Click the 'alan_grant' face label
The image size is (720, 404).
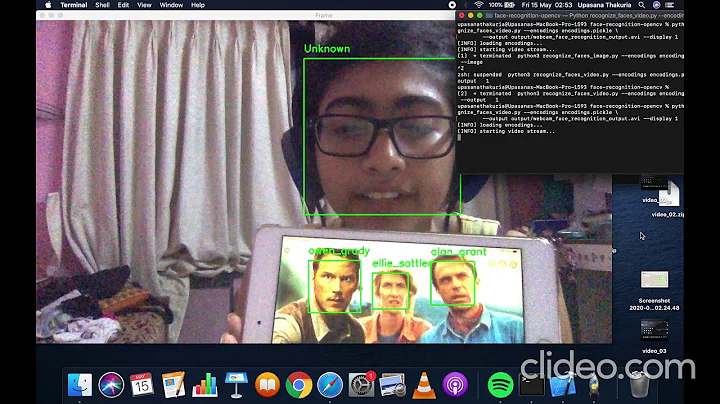pyautogui.click(x=458, y=252)
